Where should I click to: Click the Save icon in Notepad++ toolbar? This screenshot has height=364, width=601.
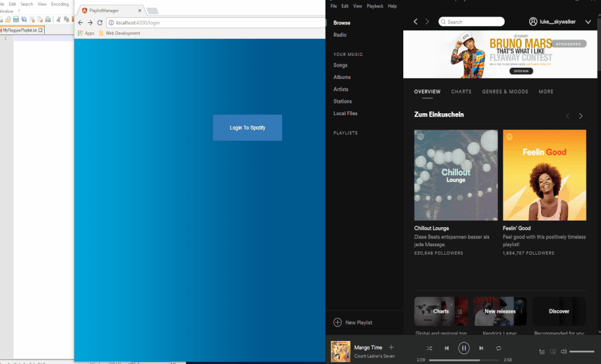click(x=16, y=19)
